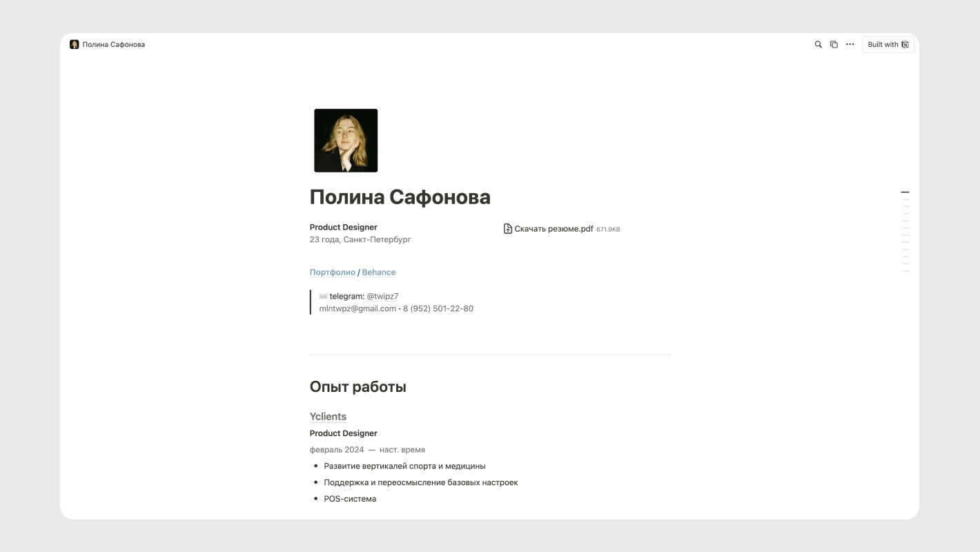Open the profile photo of Полина Сафонова
The image size is (980, 552).
click(x=346, y=140)
